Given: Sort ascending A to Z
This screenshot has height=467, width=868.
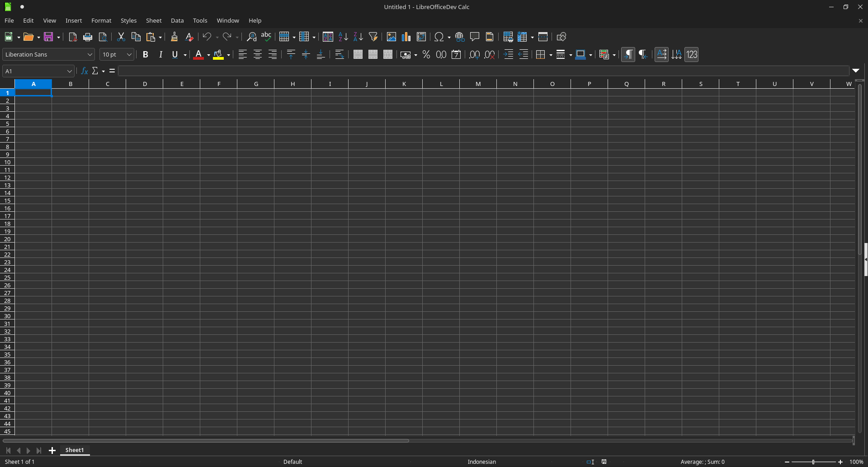Looking at the screenshot, I should [x=343, y=37].
